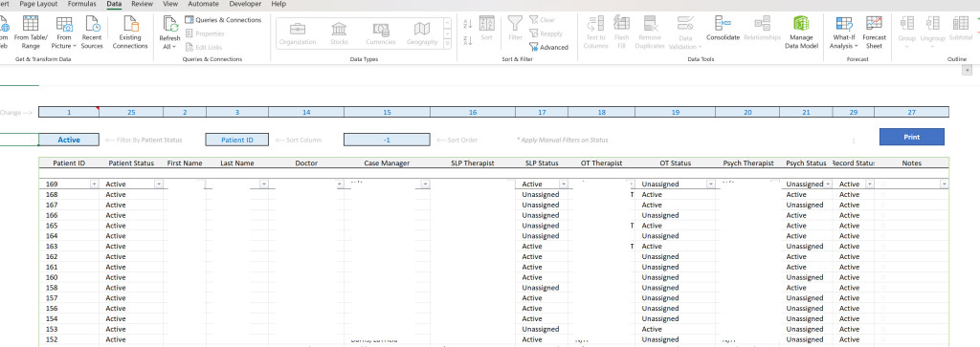Viewport: 980px width, 347px height.
Task: Select column index cell 27
Action: click(x=911, y=113)
